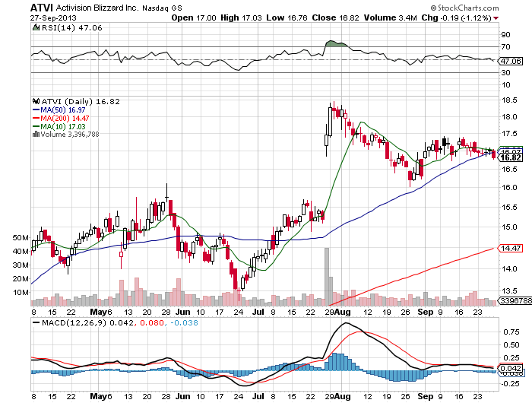
Task: Click the Jun label on price chart axis
Action: [x=183, y=312]
